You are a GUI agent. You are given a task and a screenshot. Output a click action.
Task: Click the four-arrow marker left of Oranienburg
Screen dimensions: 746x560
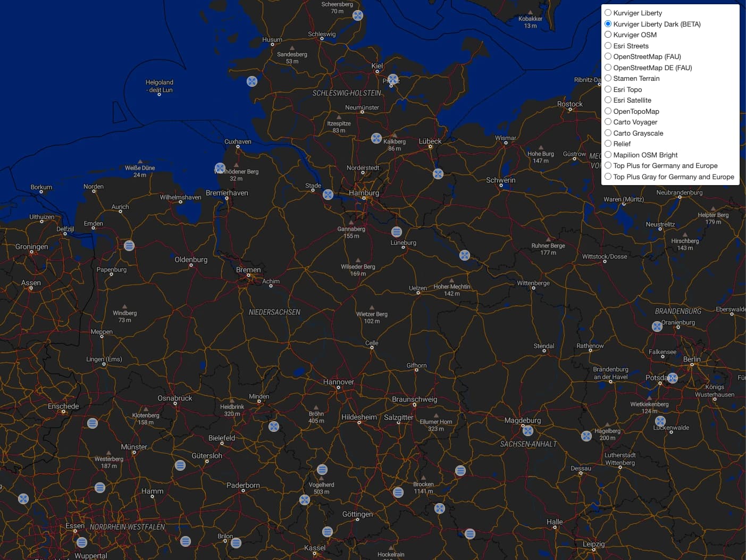pos(657,327)
